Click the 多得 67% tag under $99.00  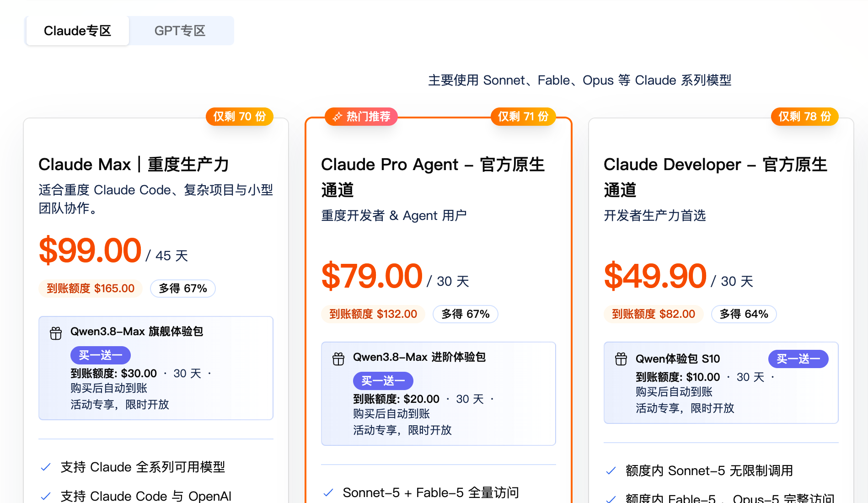(183, 289)
